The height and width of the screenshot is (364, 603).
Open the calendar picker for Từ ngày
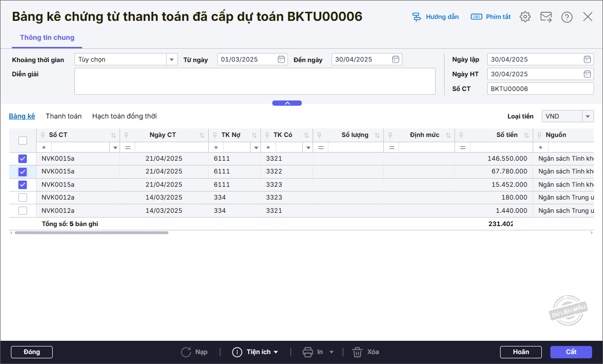(x=281, y=59)
